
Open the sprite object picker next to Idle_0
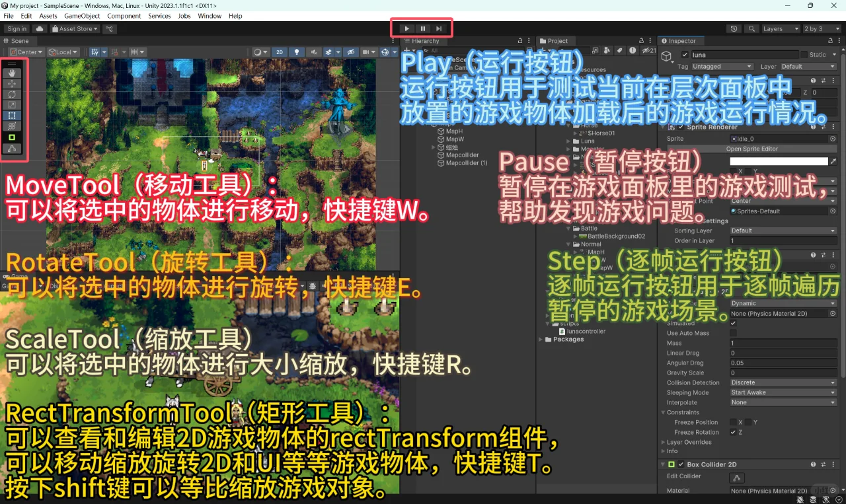tap(833, 139)
